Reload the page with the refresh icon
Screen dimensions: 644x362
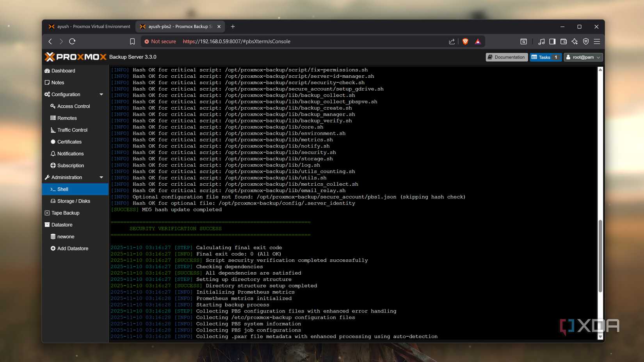(72, 41)
